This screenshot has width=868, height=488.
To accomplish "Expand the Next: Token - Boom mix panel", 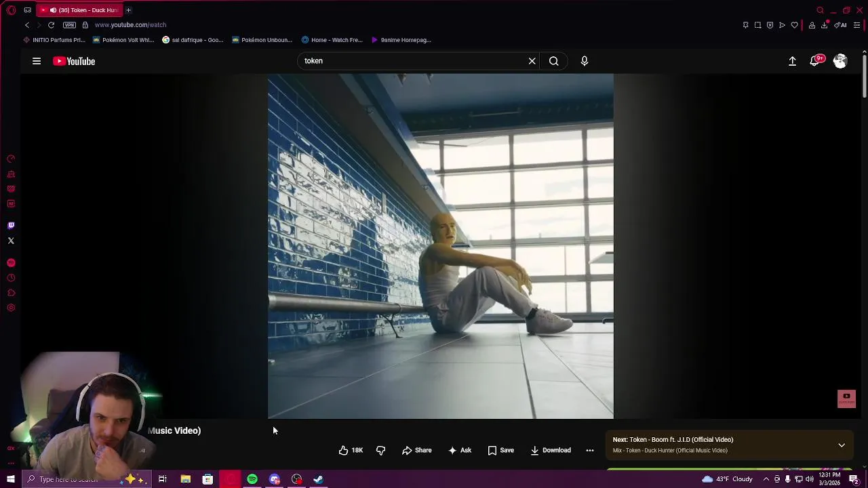I will pos(842,445).
